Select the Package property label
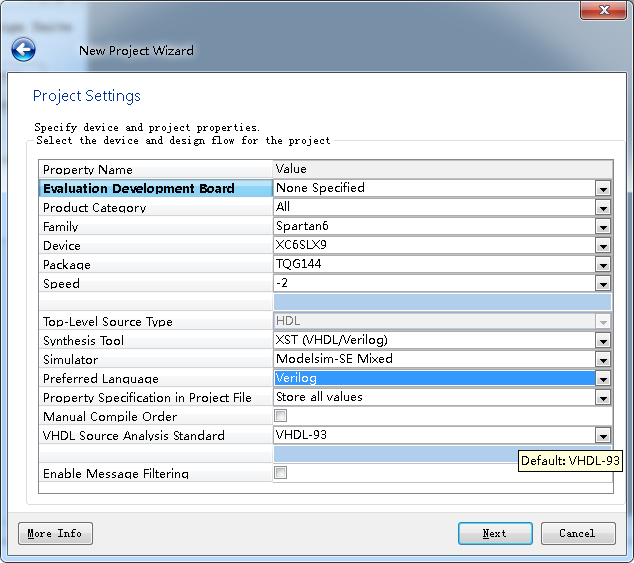 coord(67,265)
